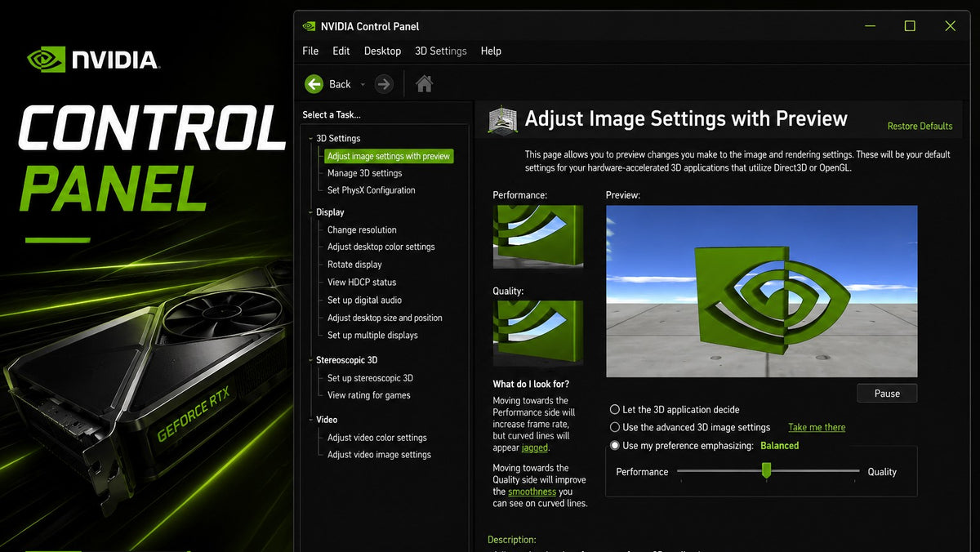Image resolution: width=980 pixels, height=552 pixels.
Task: Select Set PhysX Configuration
Action: pos(371,190)
